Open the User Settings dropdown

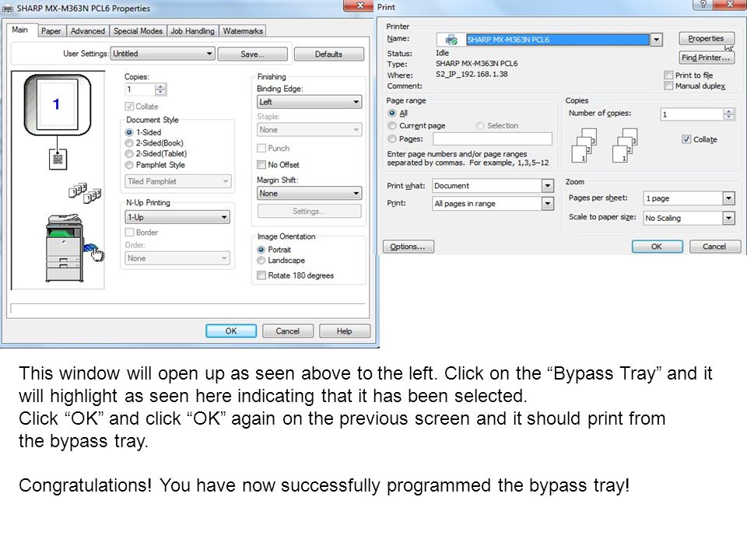pos(163,54)
